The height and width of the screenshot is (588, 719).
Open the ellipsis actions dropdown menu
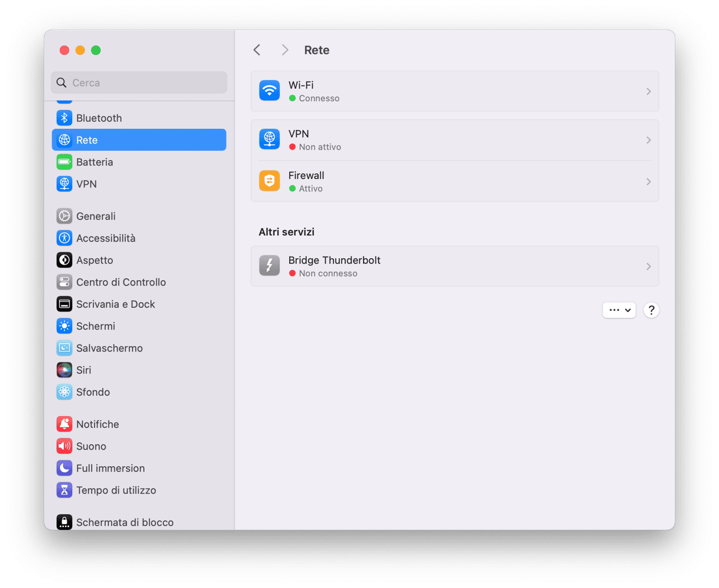click(x=619, y=310)
